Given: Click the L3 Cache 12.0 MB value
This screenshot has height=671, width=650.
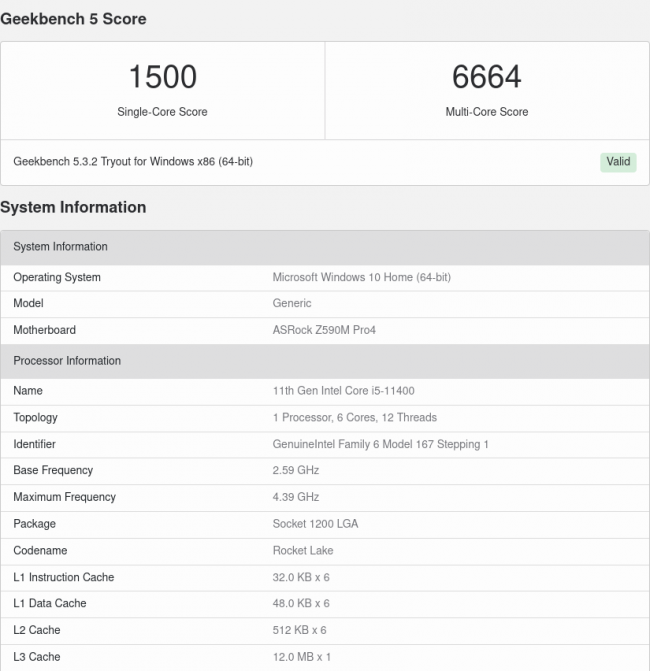Looking at the screenshot, I should tap(301, 657).
